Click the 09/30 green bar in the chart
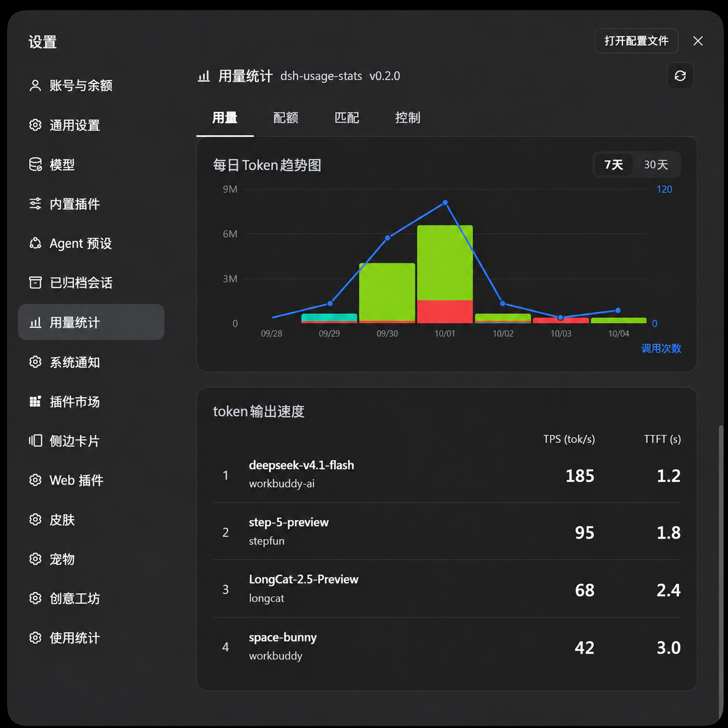The width and height of the screenshot is (728, 728). pyautogui.click(x=387, y=292)
